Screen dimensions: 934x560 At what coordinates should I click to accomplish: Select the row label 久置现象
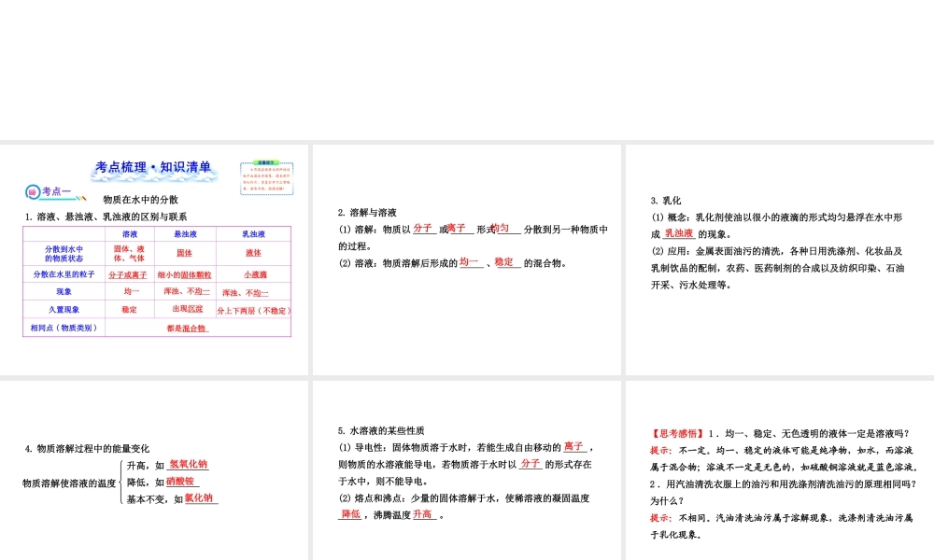(x=64, y=310)
